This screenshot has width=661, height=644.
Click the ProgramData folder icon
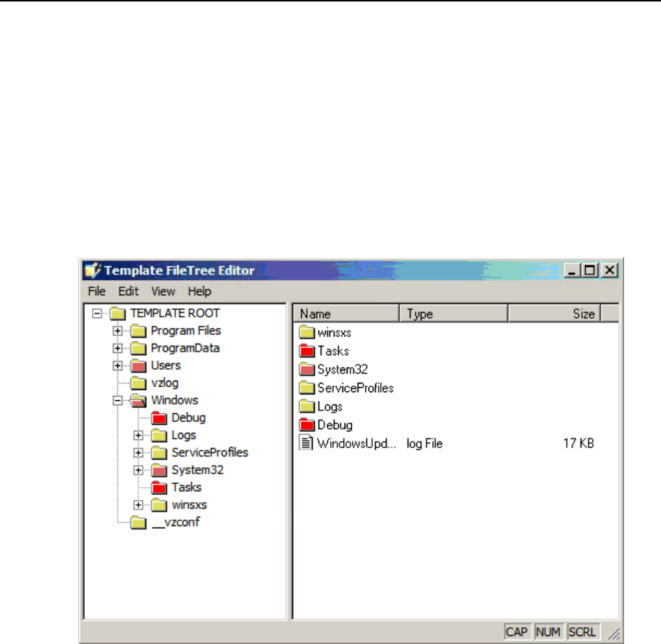tap(138, 348)
